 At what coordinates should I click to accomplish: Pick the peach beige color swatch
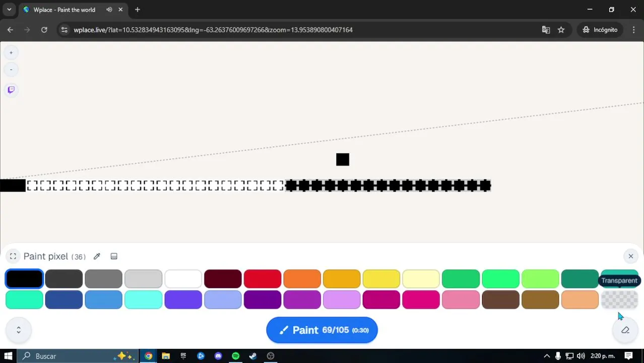coord(580,299)
